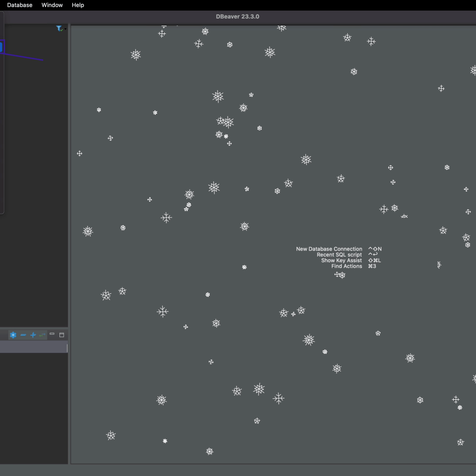Open settings via the blue gear icon
This screenshot has width=476, height=476.
[x=13, y=335]
